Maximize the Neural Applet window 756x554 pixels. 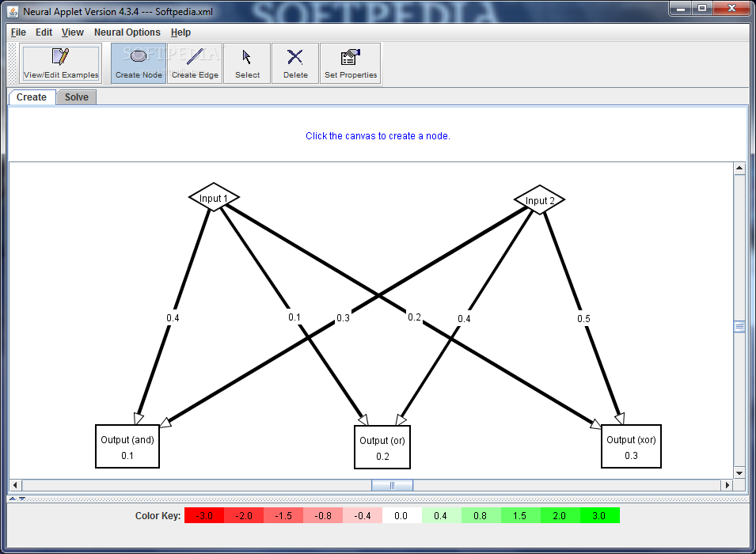click(702, 8)
